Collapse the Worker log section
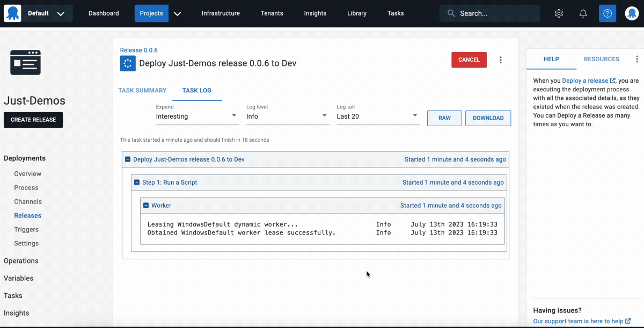Viewport: 644px width, 328px height. [146, 206]
